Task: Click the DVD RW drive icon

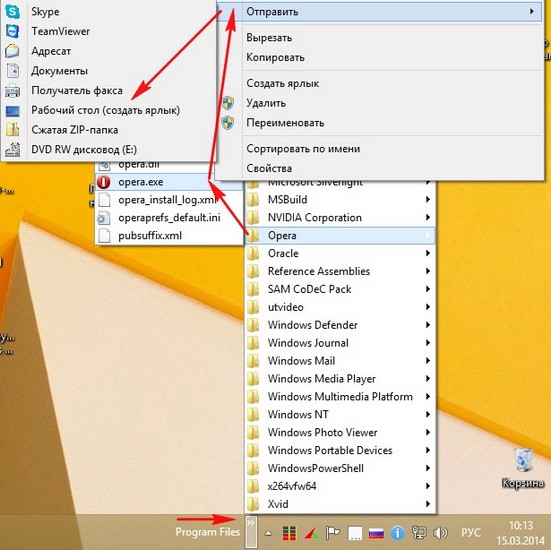Action: (x=13, y=150)
